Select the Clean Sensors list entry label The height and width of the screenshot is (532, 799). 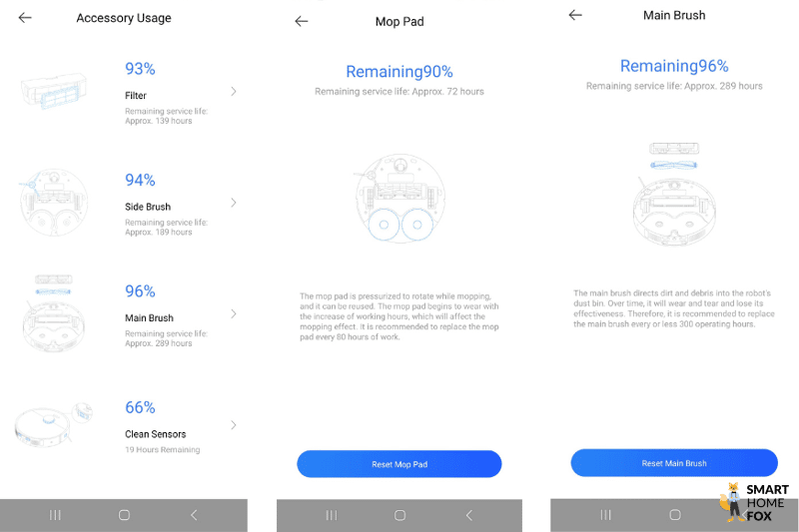[155, 434]
